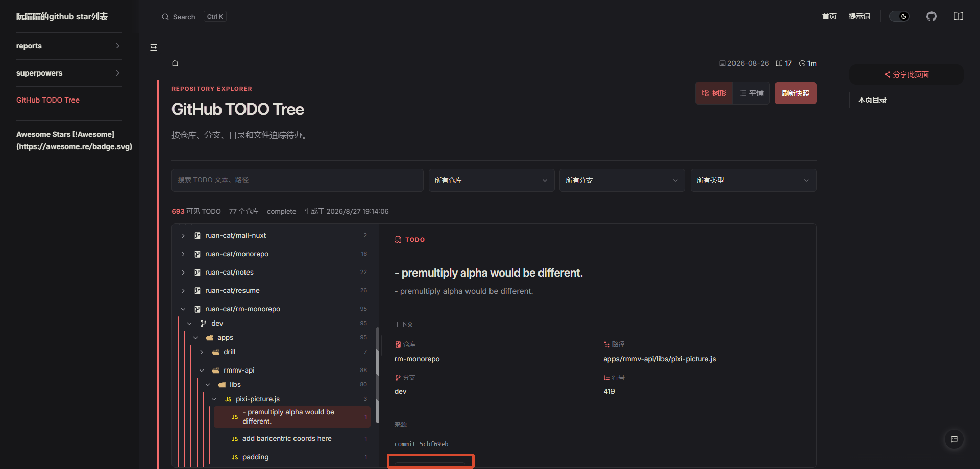Screen dimensions: 980x469
Task: Collapse the libs folder node
Action: (208, 385)
